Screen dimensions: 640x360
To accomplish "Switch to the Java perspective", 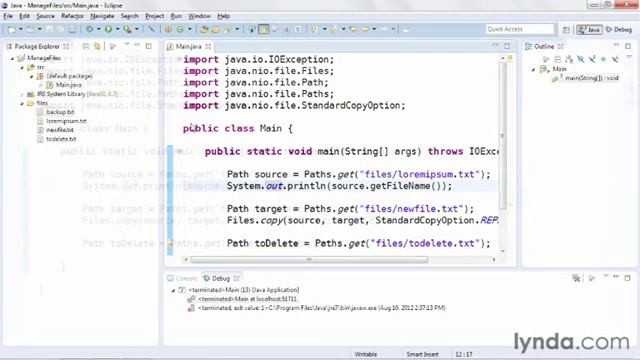I will point(589,29).
